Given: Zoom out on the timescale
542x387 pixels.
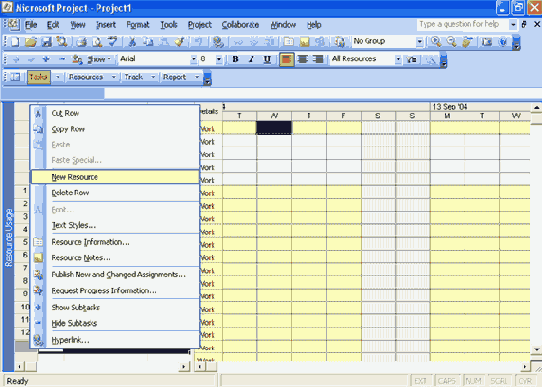Looking at the screenshot, I should pyautogui.click(x=451, y=42).
